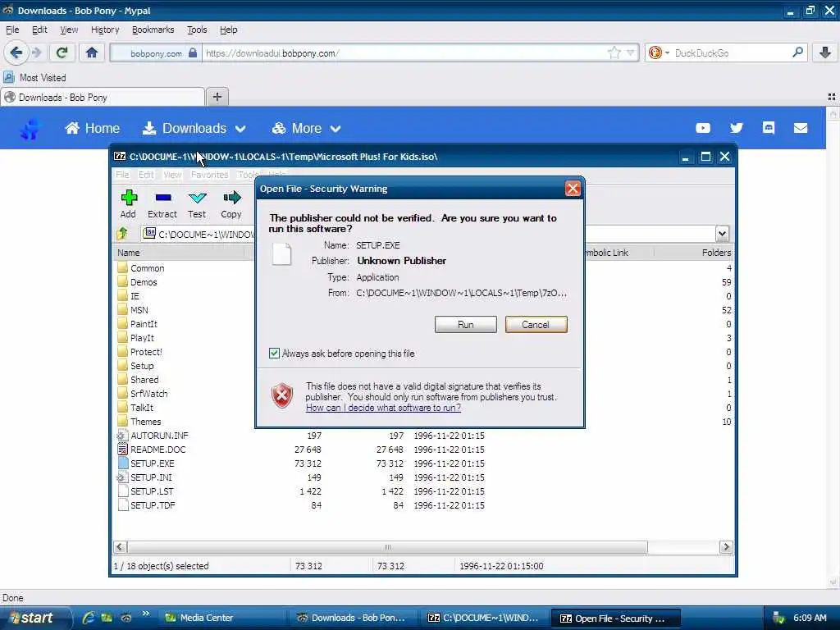
Task: Click the browser Home icon
Action: tap(92, 52)
